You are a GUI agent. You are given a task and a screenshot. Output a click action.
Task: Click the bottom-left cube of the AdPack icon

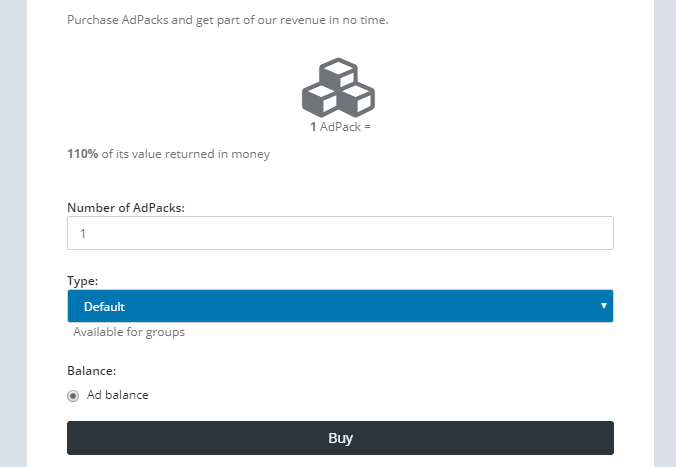[x=320, y=100]
